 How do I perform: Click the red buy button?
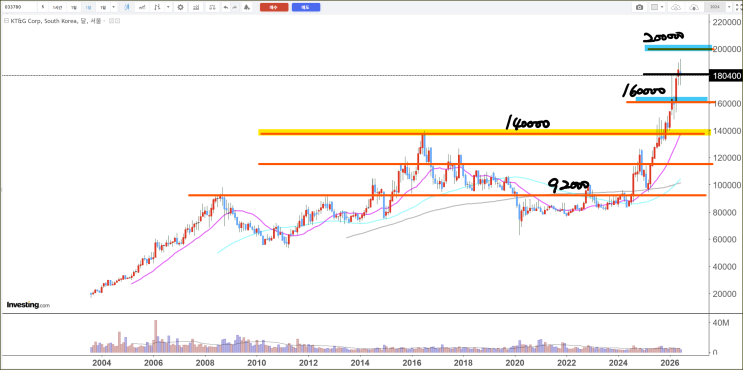274,7
